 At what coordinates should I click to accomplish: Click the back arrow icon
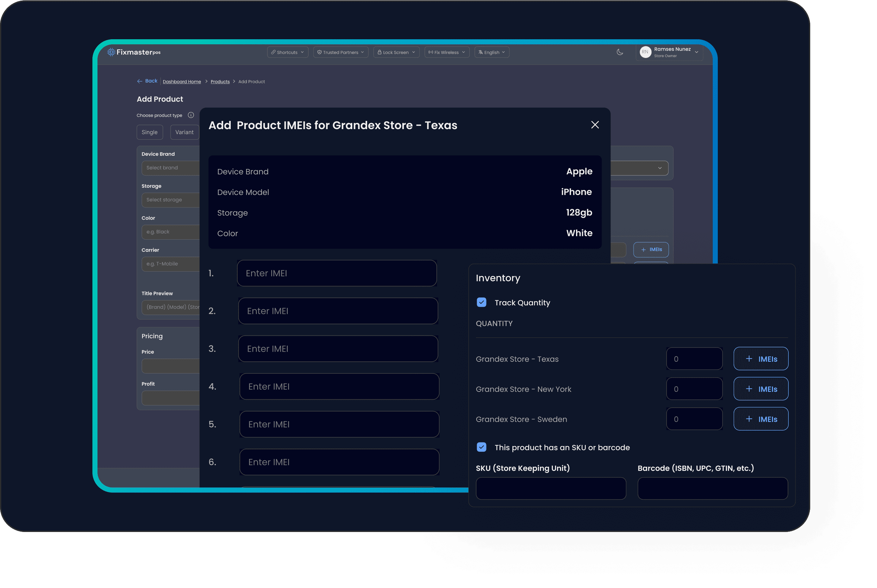[x=140, y=81]
